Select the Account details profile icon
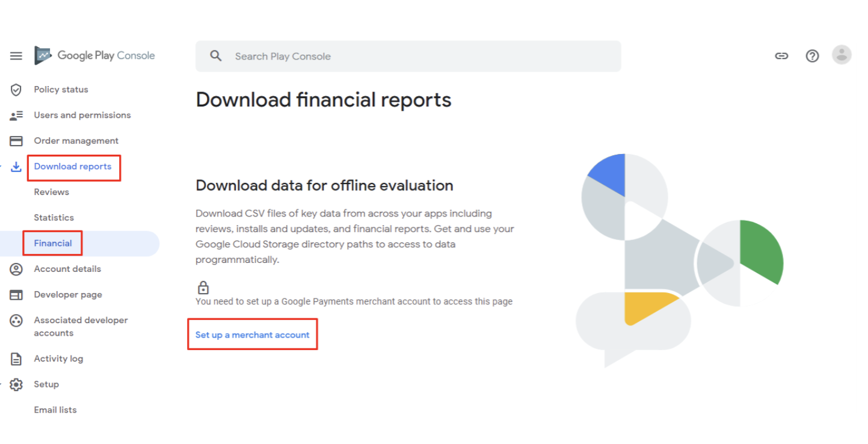This screenshot has width=868, height=444. [16, 269]
